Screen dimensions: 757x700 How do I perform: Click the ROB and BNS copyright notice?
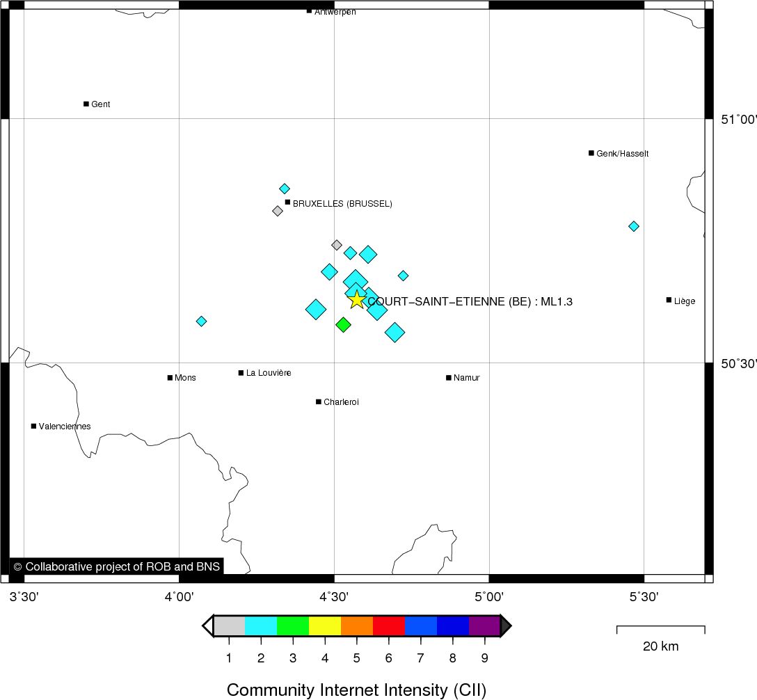click(x=117, y=566)
